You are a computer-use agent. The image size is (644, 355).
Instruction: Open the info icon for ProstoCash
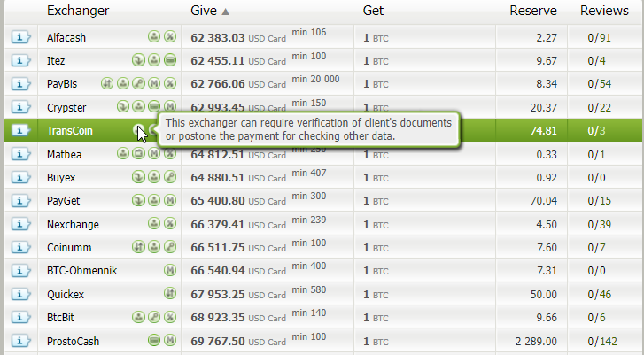[x=20, y=341]
